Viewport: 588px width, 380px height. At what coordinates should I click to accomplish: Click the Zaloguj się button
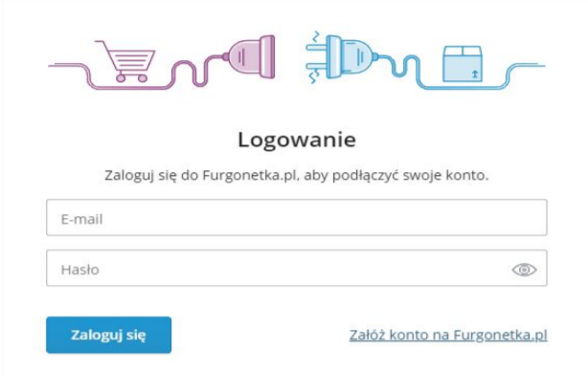pyautogui.click(x=109, y=335)
